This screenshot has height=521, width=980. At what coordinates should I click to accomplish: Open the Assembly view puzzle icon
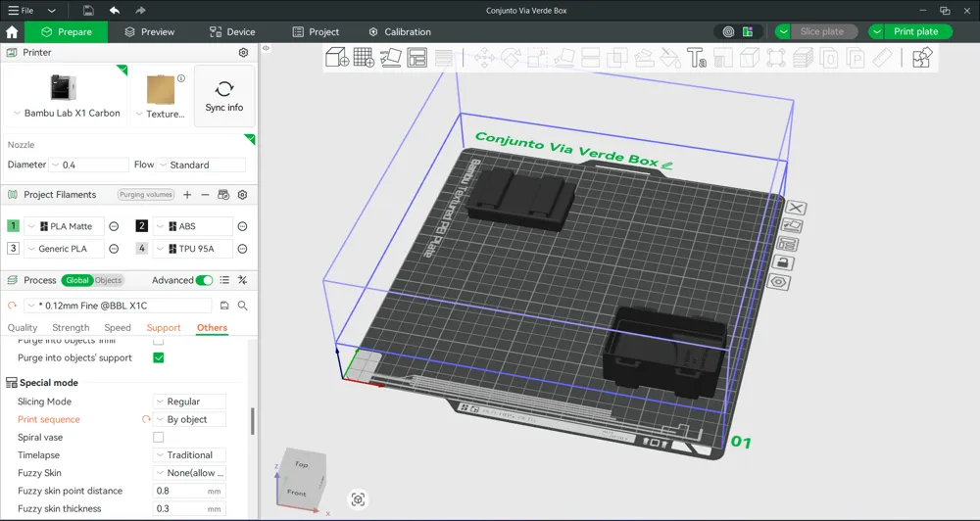tap(922, 58)
